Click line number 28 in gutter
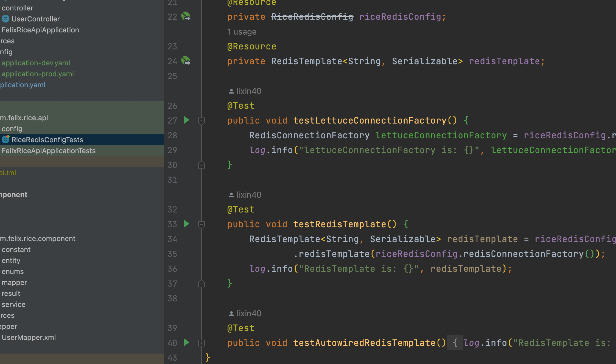The height and width of the screenshot is (364, 616). coord(172,135)
